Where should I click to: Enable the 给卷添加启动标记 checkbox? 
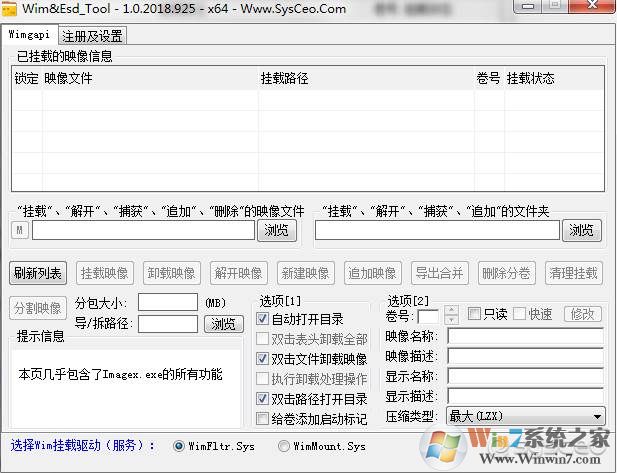click(x=264, y=418)
